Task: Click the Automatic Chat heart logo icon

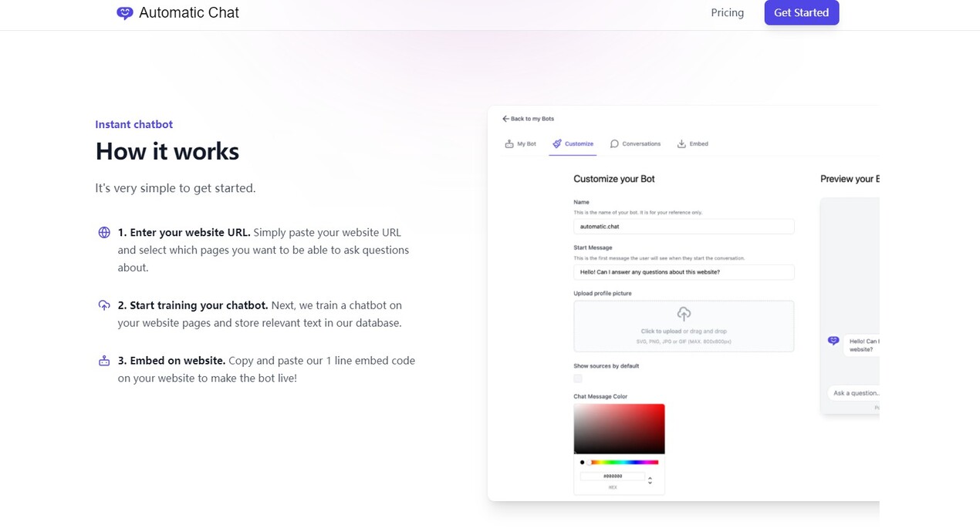Action: click(124, 13)
